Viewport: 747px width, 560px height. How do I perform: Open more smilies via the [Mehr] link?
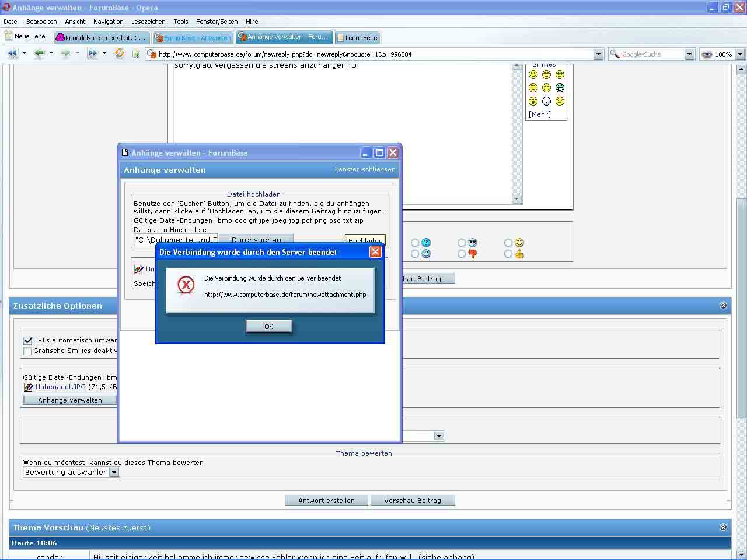539,114
